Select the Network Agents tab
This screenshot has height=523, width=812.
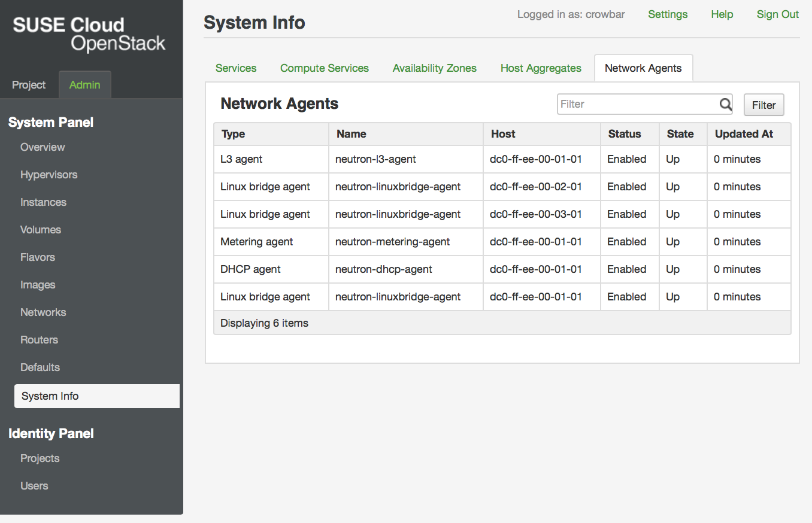click(643, 68)
